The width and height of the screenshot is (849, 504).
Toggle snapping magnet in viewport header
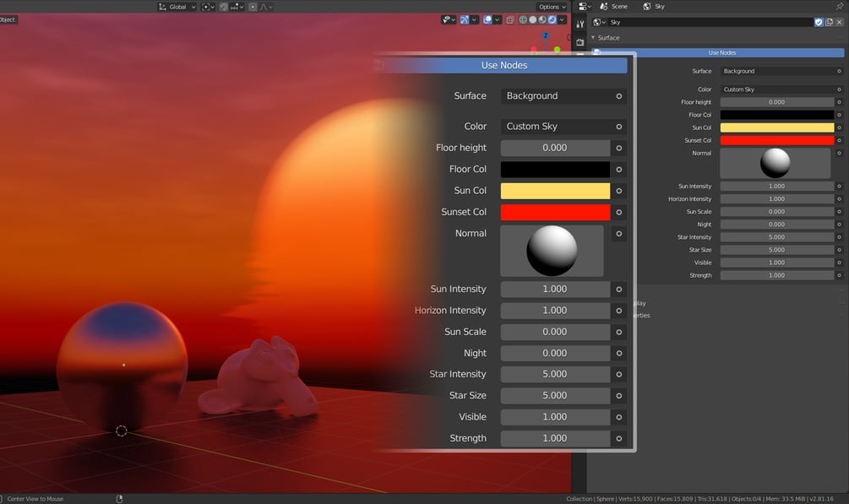[x=224, y=7]
